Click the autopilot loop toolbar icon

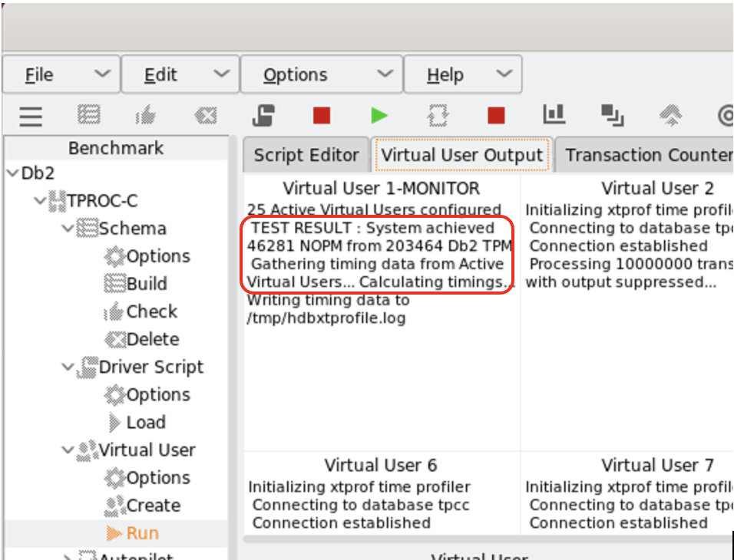[x=438, y=116]
